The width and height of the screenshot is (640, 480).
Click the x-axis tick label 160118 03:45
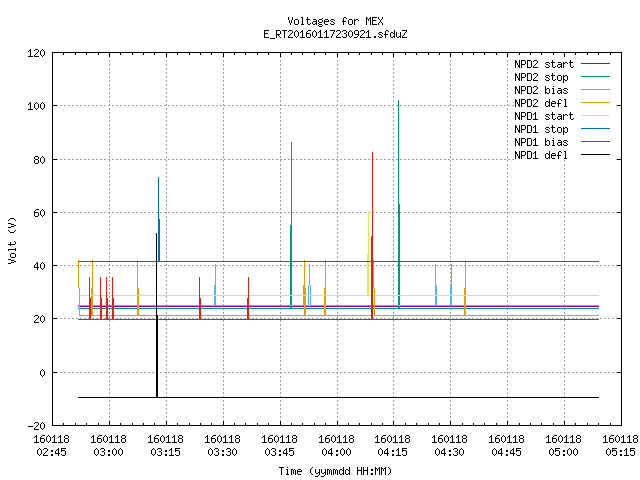point(280,446)
